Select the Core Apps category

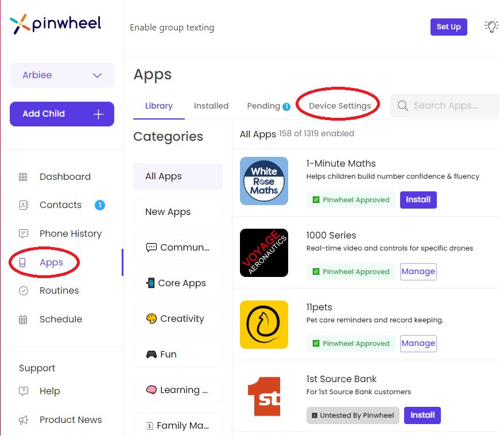coord(177,283)
